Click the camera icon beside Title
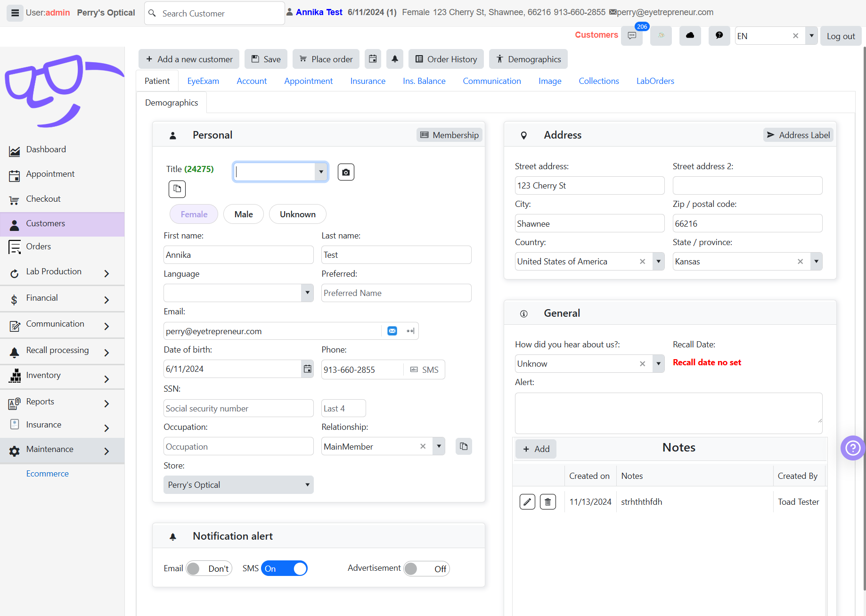This screenshot has height=616, width=866. (x=346, y=172)
